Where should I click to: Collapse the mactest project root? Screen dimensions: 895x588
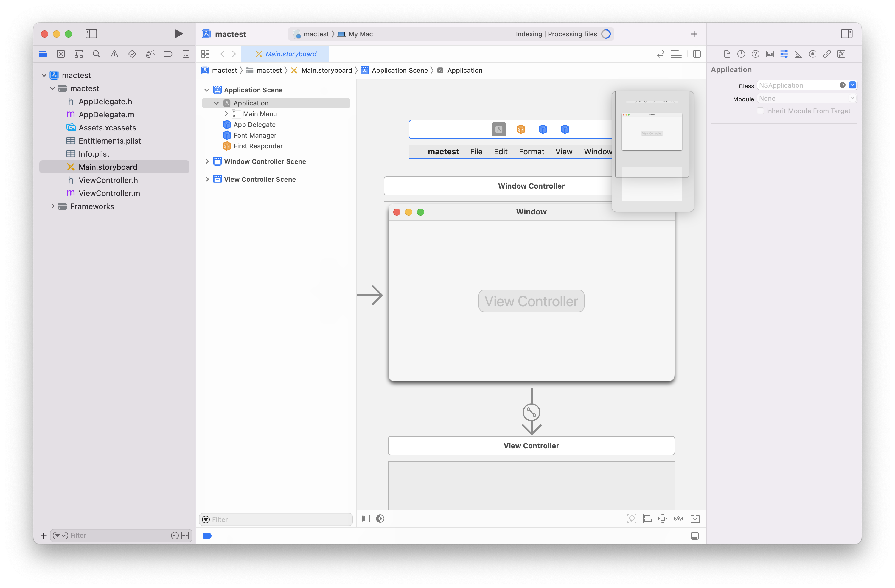coord(44,75)
